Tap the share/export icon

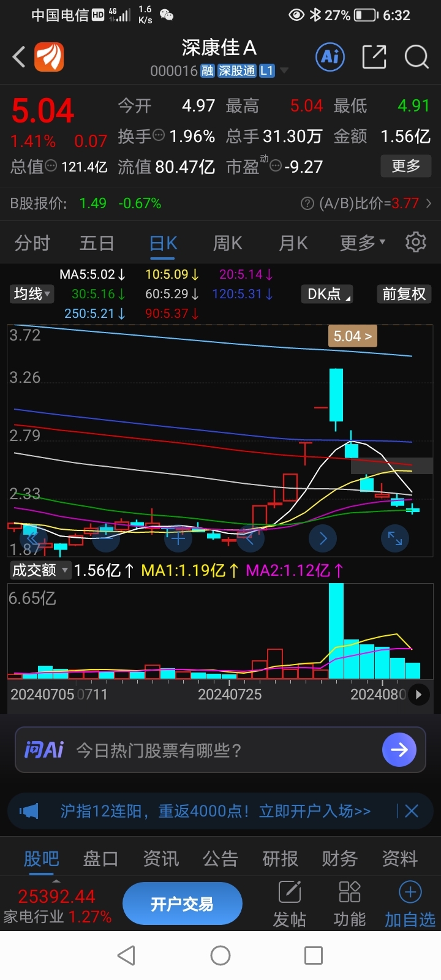click(x=374, y=57)
